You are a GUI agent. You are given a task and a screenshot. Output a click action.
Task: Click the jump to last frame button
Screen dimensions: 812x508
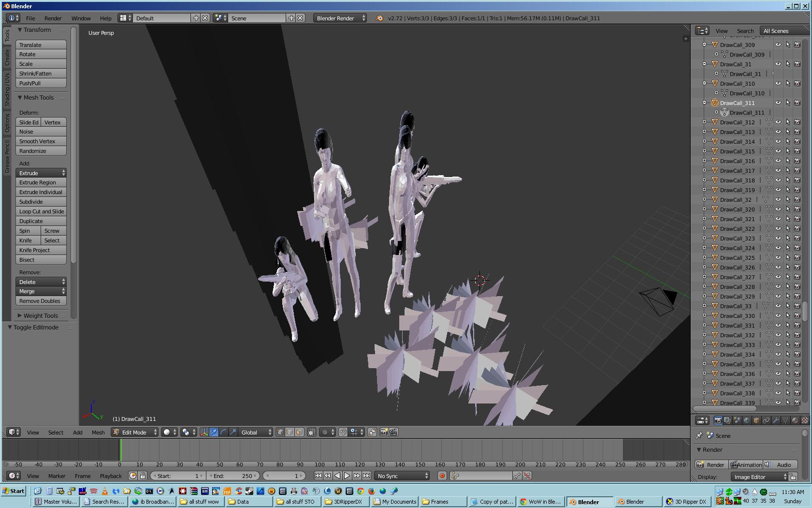click(x=367, y=476)
